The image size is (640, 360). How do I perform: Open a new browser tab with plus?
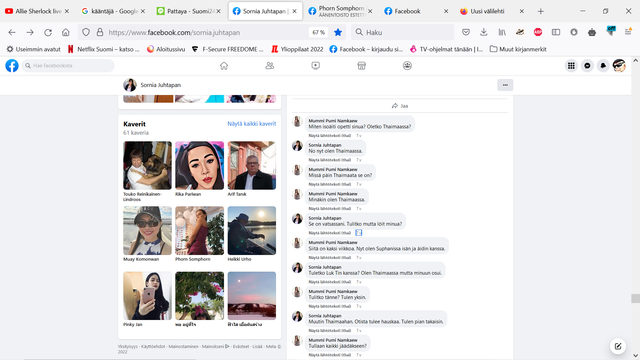click(x=540, y=11)
